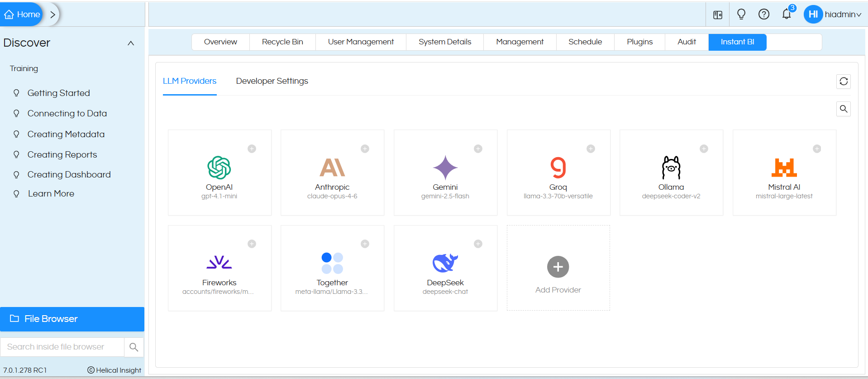Open the File Browser panel
This screenshot has height=379, width=868.
point(72,319)
